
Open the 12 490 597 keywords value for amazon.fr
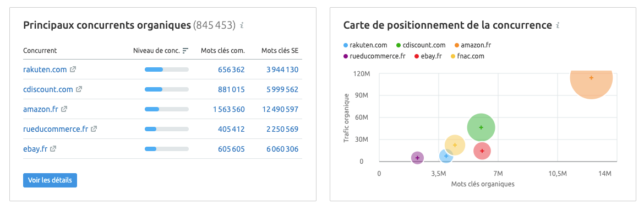pyautogui.click(x=280, y=109)
